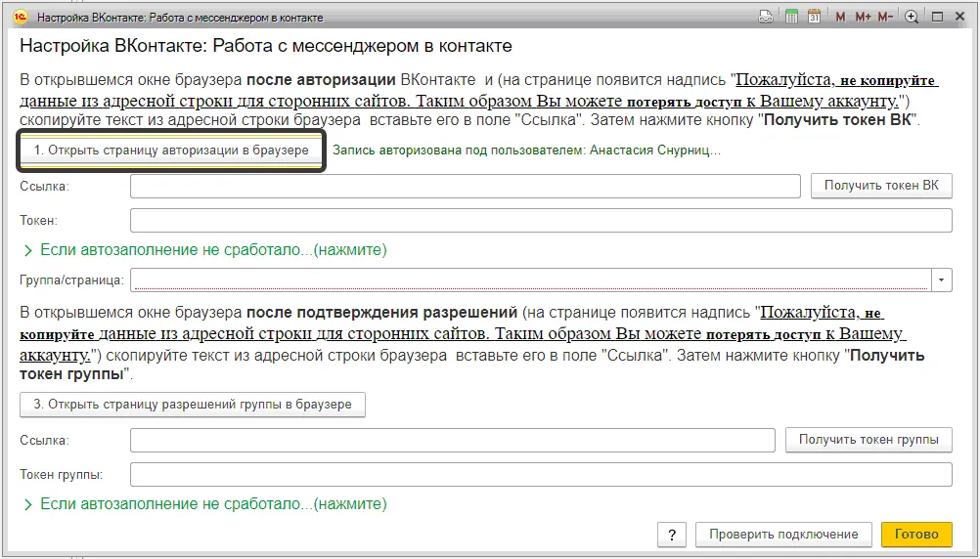Click the 'Получить токен группы' button
The image size is (980, 559).
(869, 440)
